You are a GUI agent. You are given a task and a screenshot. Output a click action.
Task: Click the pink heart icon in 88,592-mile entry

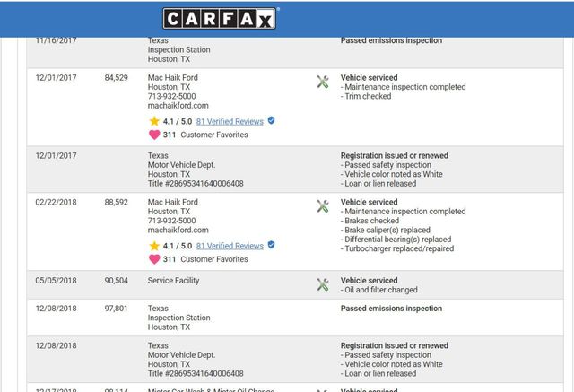tap(154, 259)
